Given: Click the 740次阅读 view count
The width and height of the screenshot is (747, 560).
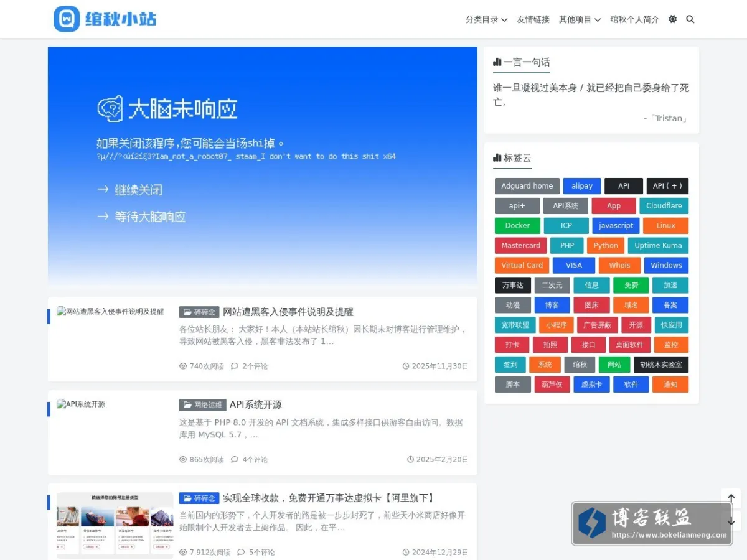Looking at the screenshot, I should 202,366.
